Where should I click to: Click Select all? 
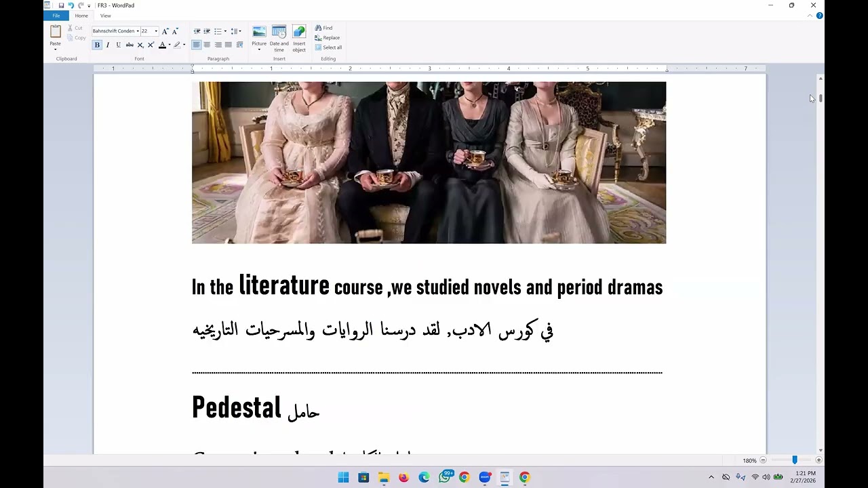click(328, 47)
